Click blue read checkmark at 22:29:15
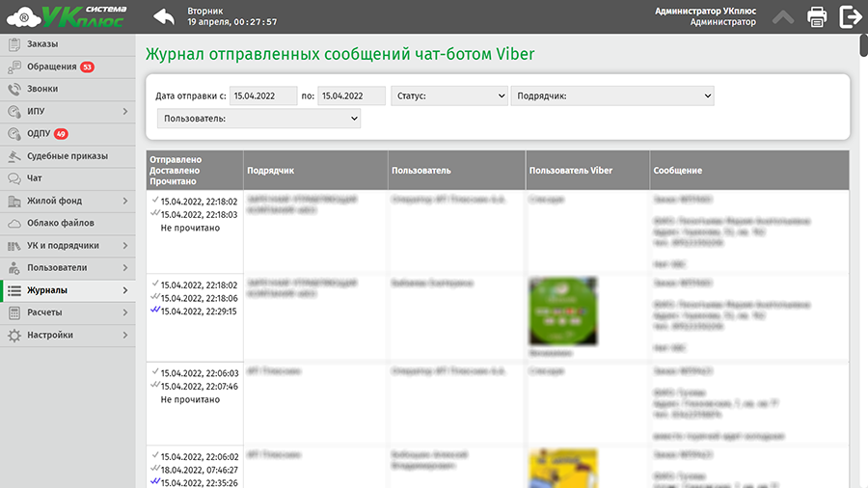The image size is (868, 488). coord(155,311)
